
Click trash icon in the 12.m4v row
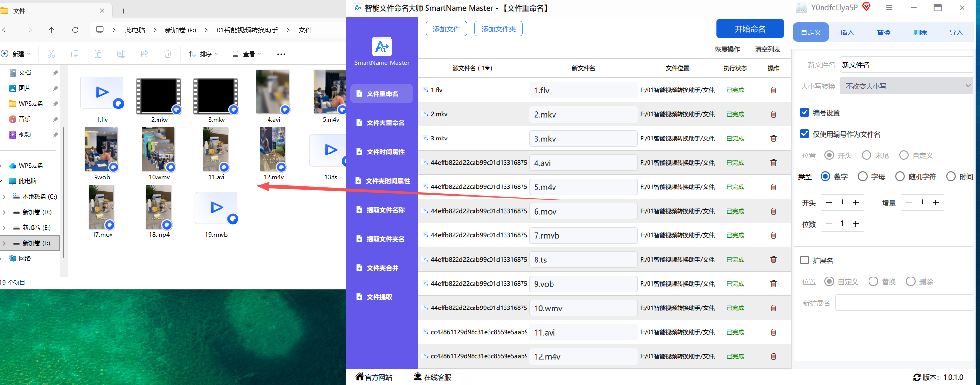[x=774, y=356]
